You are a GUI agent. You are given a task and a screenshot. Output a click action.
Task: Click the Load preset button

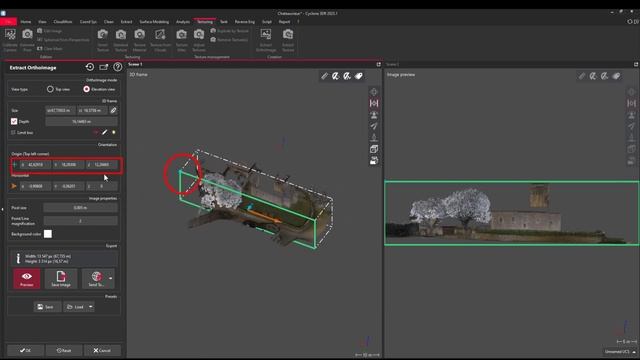(76, 307)
